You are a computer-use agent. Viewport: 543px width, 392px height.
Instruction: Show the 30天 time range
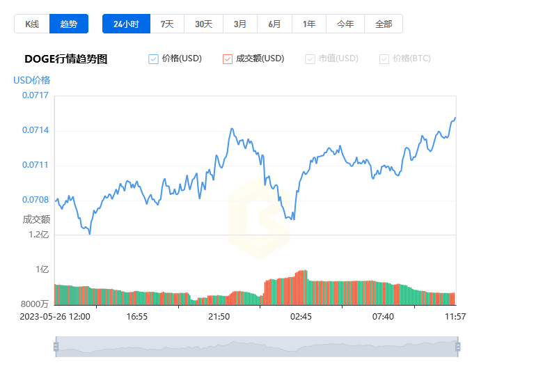tap(203, 24)
